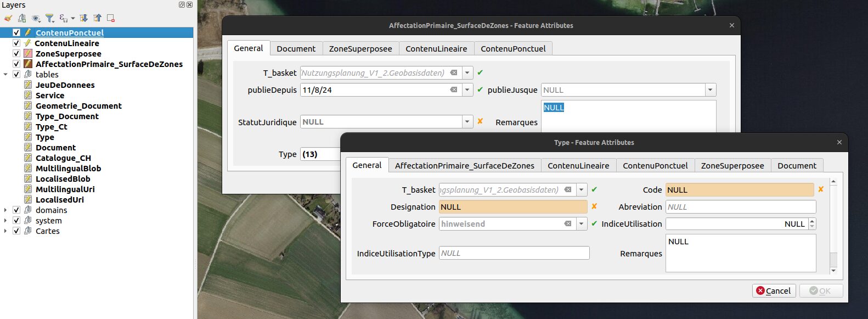Open the ForceObligatoire dropdown arrow
This screenshot has width=868, height=319.
coord(582,224)
